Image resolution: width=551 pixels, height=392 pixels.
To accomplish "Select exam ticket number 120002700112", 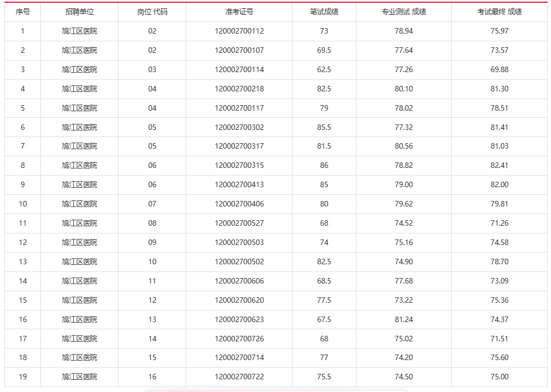I will pos(239,31).
